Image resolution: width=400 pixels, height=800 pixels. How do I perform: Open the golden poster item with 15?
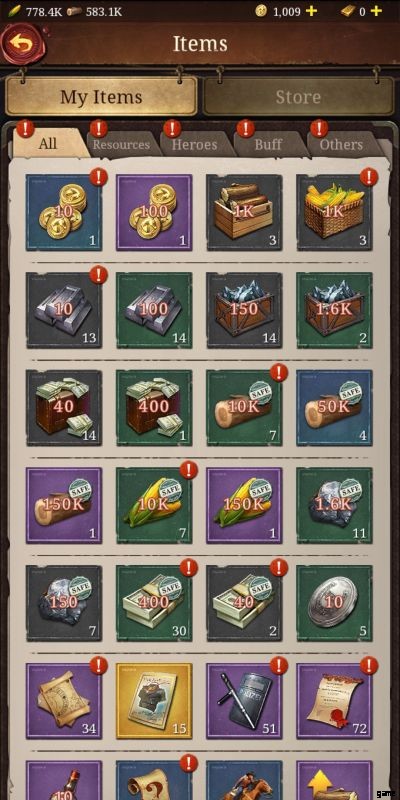pos(154,701)
